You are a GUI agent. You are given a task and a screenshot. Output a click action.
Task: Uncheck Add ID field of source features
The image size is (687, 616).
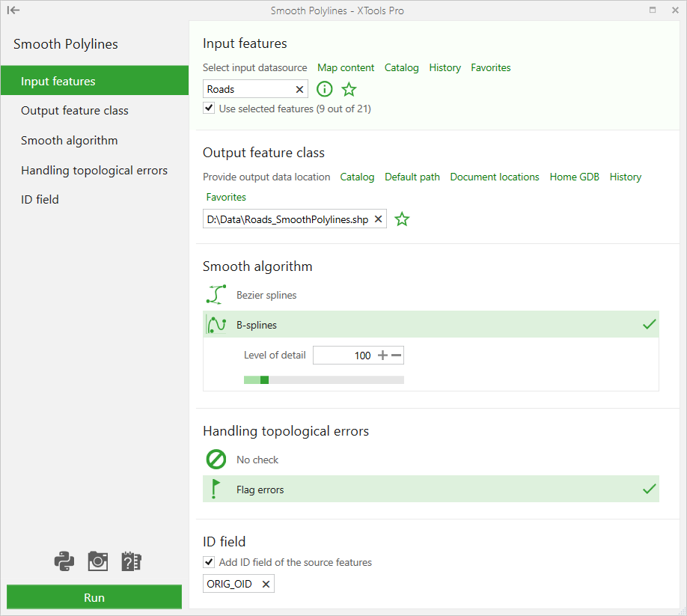click(209, 561)
